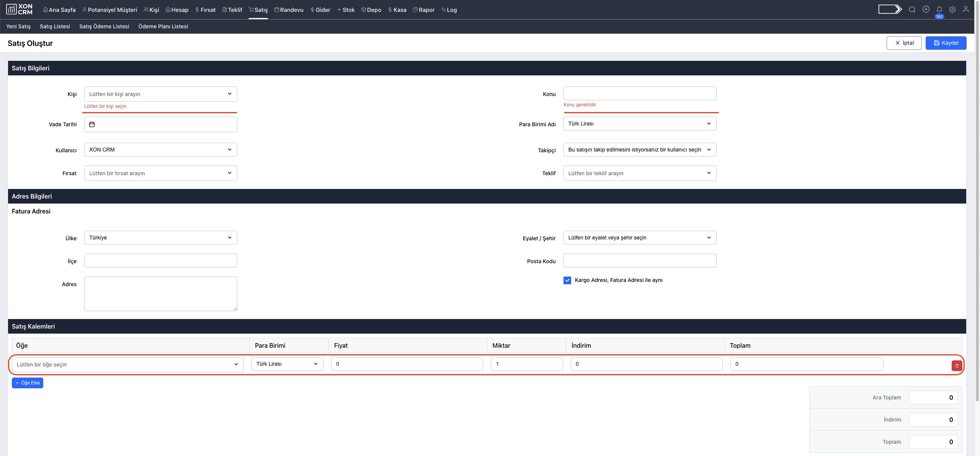Image resolution: width=980 pixels, height=456 pixels.
Task: Go to Satış Listesi tab
Action: (55, 26)
